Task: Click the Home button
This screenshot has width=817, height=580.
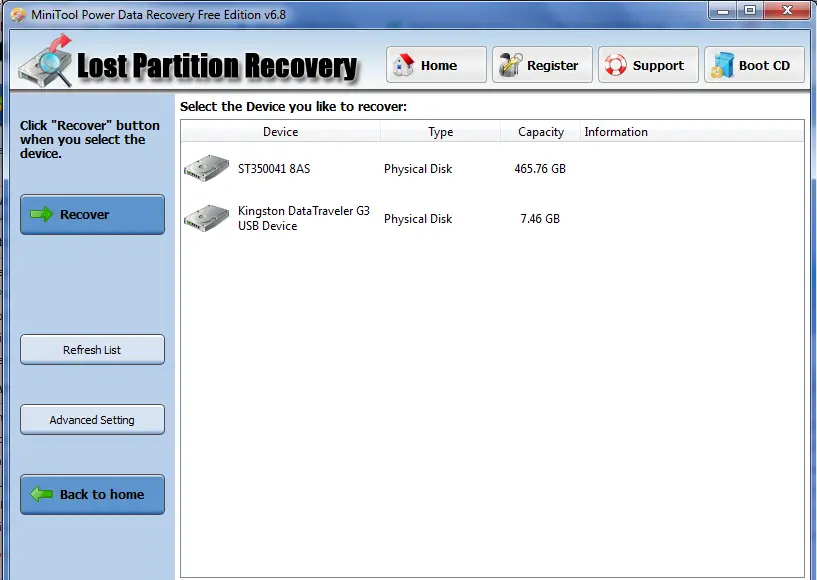Action: pyautogui.click(x=436, y=65)
